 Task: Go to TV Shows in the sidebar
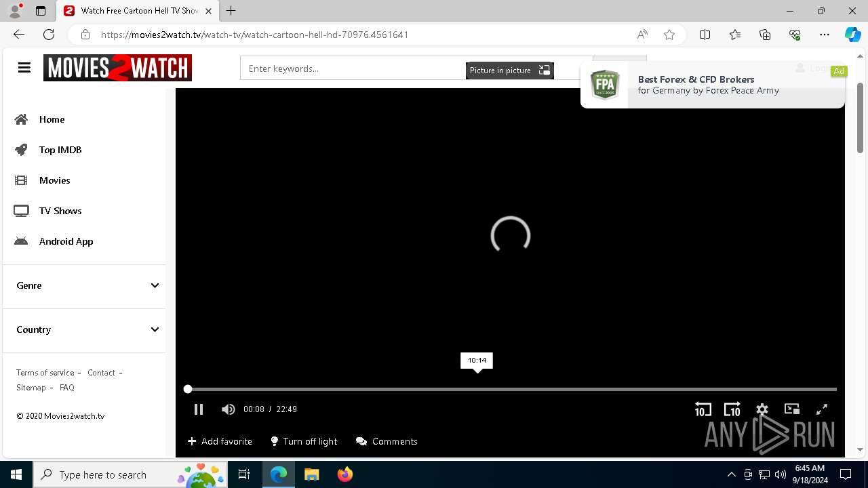point(48,211)
